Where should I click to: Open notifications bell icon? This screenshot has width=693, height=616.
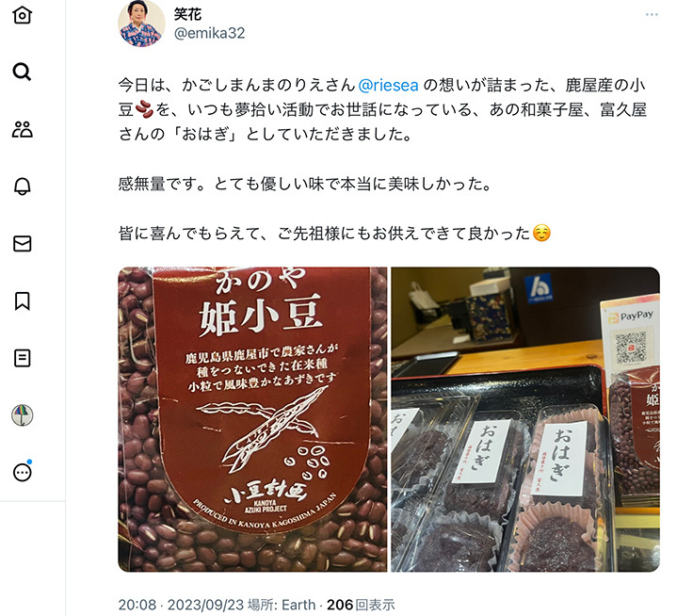click(22, 186)
